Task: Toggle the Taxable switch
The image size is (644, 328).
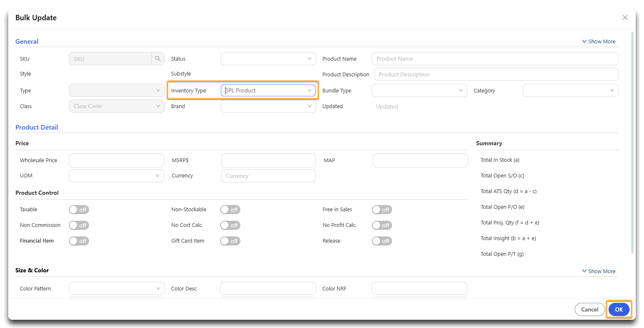Action: (79, 210)
